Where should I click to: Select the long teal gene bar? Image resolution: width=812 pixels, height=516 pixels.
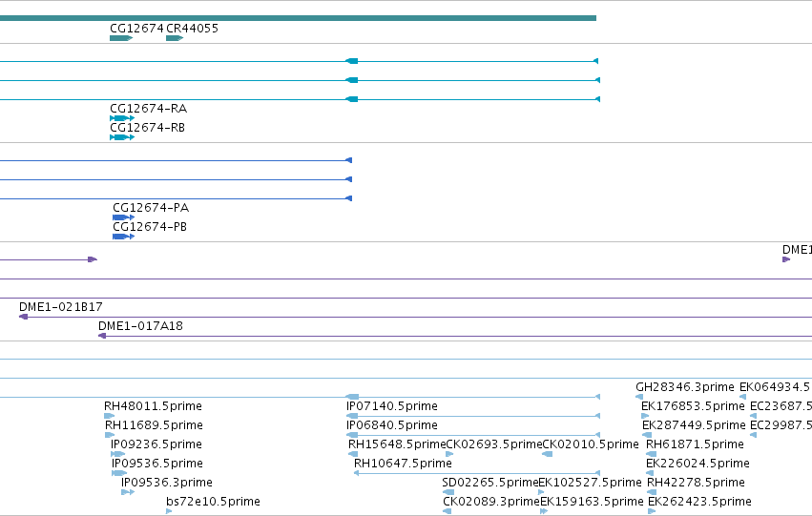tap(298, 18)
